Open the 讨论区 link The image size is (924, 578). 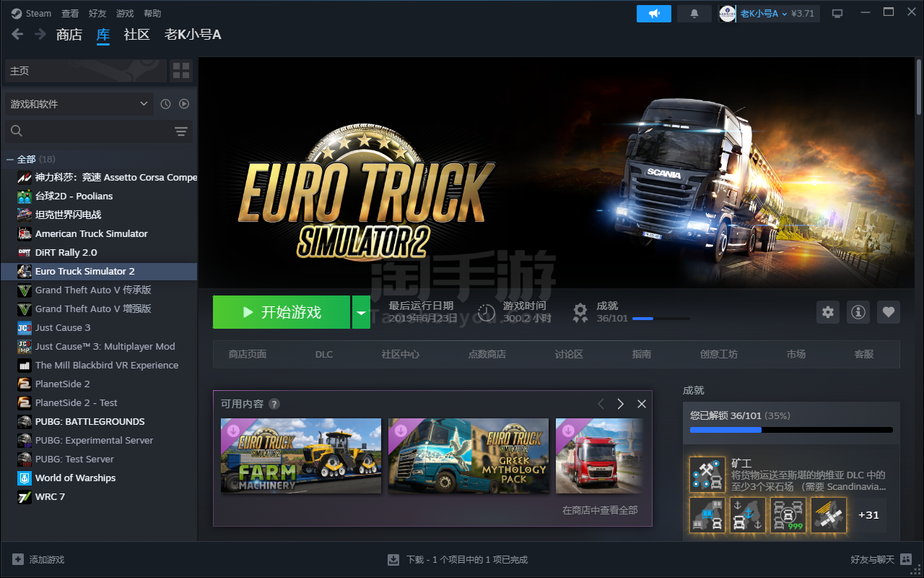[569, 354]
